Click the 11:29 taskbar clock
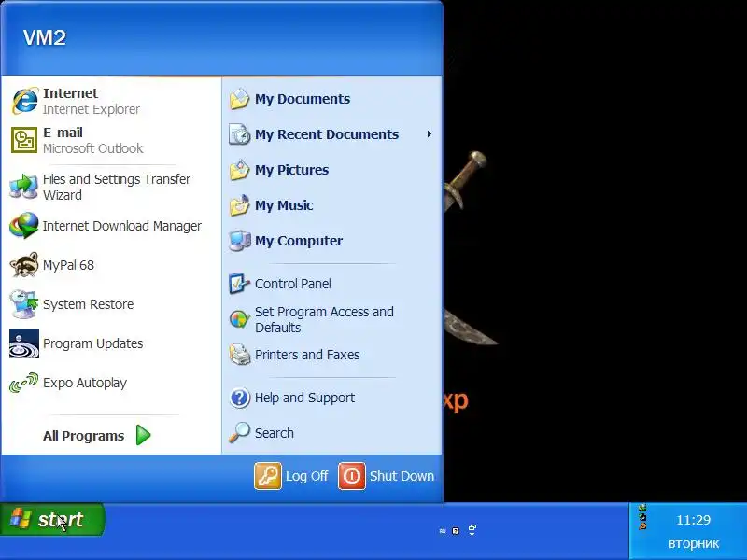 tap(693, 520)
